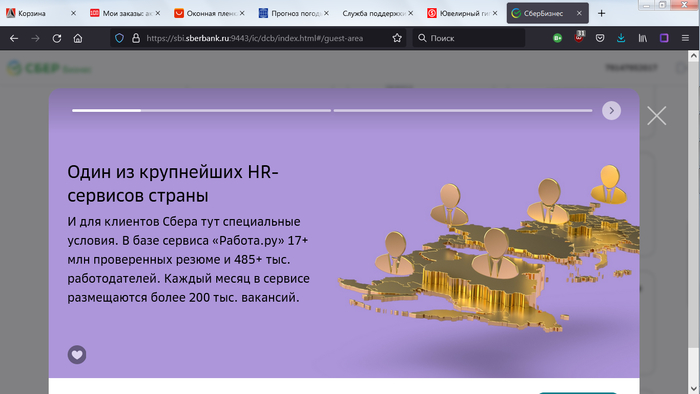Like the story with heart icon
The width and height of the screenshot is (700, 394).
pos(77,355)
